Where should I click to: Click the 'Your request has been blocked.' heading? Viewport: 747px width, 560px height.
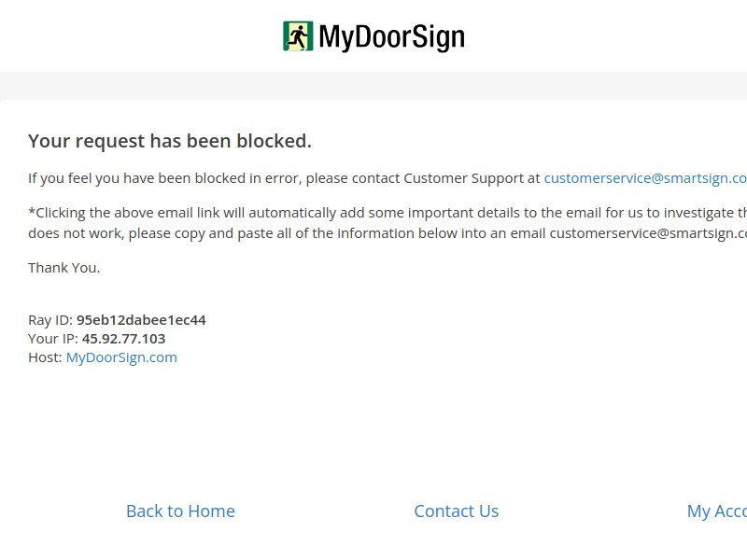point(170,141)
